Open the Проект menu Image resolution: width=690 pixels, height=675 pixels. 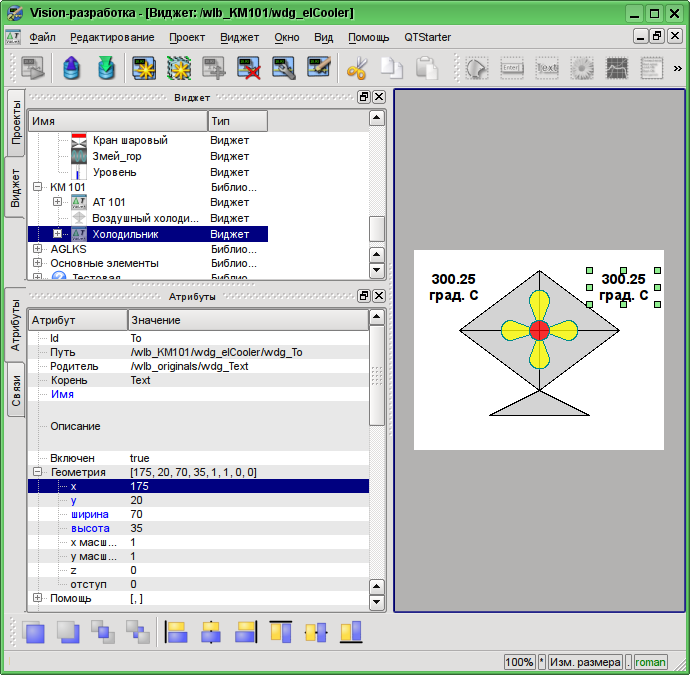187,37
